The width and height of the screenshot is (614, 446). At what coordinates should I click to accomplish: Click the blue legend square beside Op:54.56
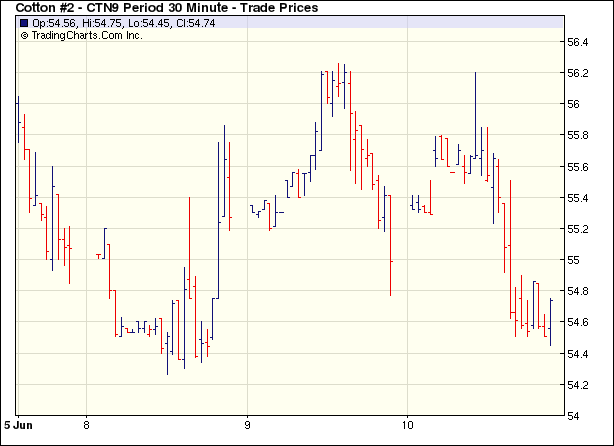pyautogui.click(x=25, y=23)
